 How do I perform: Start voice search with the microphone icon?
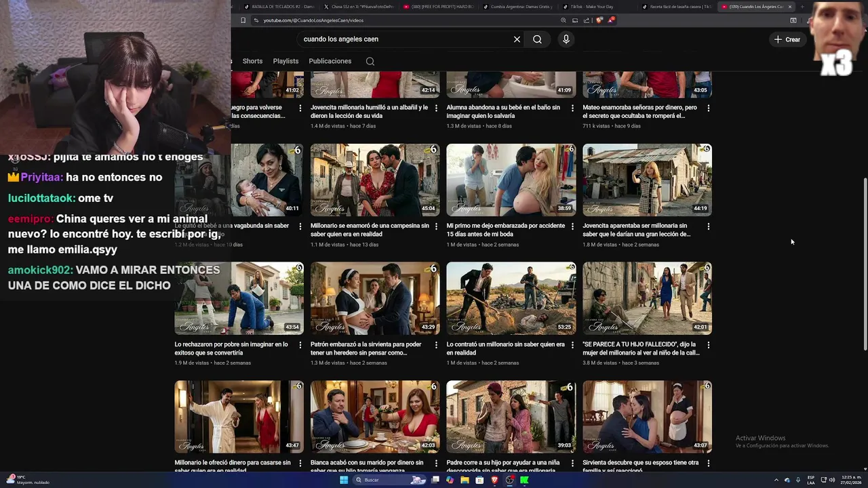(566, 39)
